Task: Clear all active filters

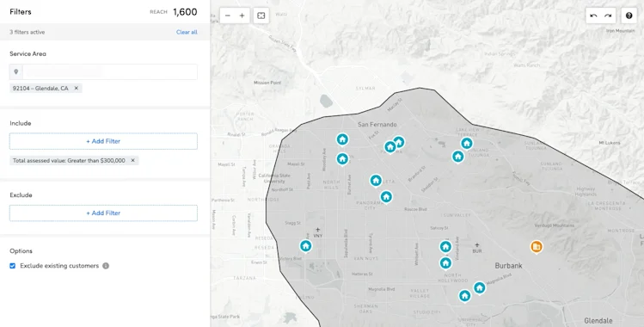Action: pos(187,32)
